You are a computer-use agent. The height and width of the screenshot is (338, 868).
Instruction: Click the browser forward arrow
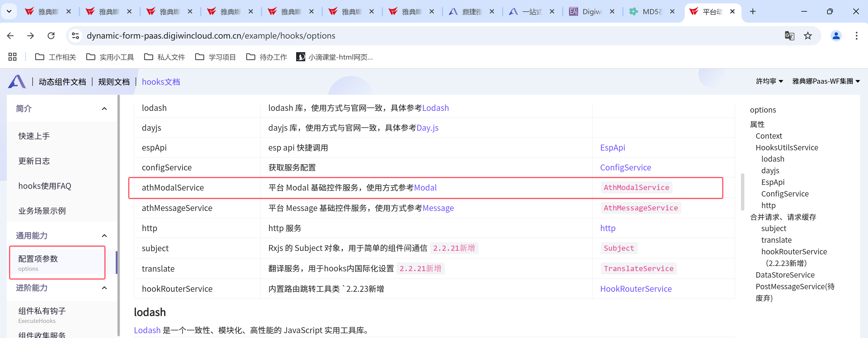31,36
